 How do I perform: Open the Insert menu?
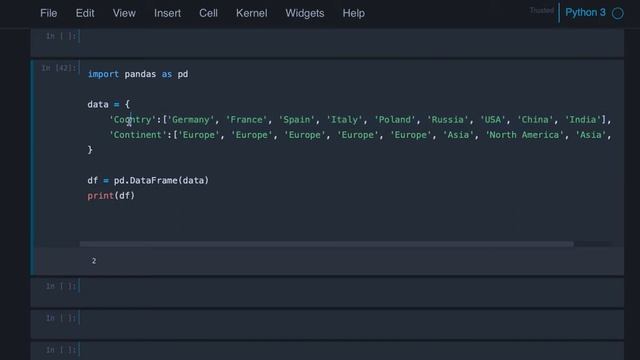tap(167, 13)
